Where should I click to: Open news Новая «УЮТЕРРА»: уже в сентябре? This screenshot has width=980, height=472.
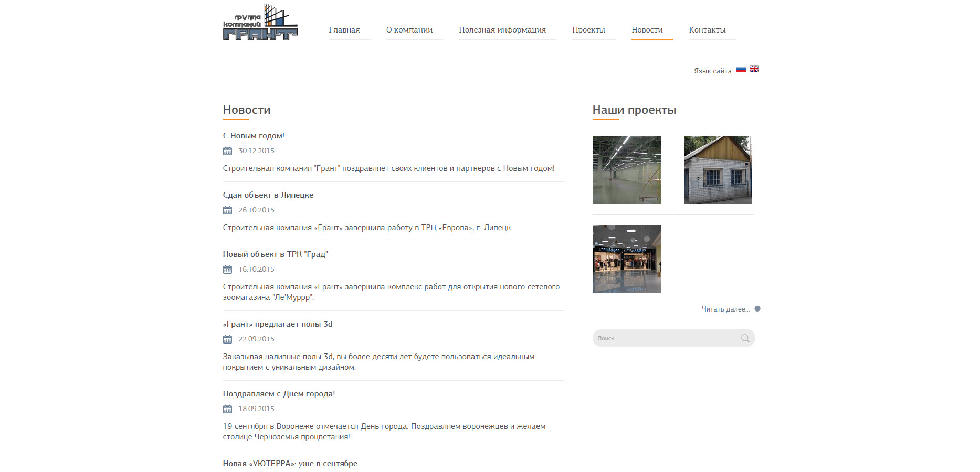[290, 464]
